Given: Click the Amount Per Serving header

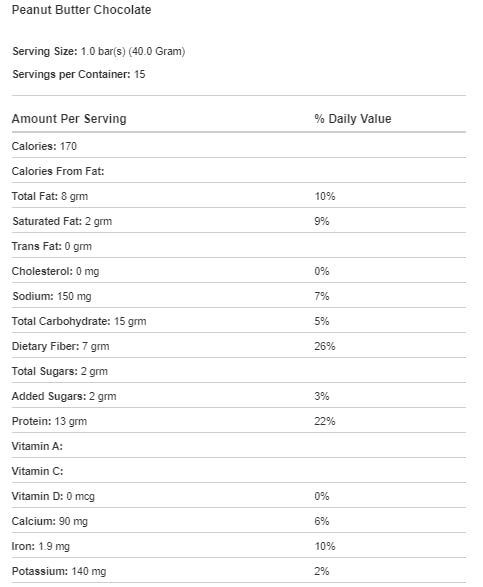Looking at the screenshot, I should [x=69, y=119].
